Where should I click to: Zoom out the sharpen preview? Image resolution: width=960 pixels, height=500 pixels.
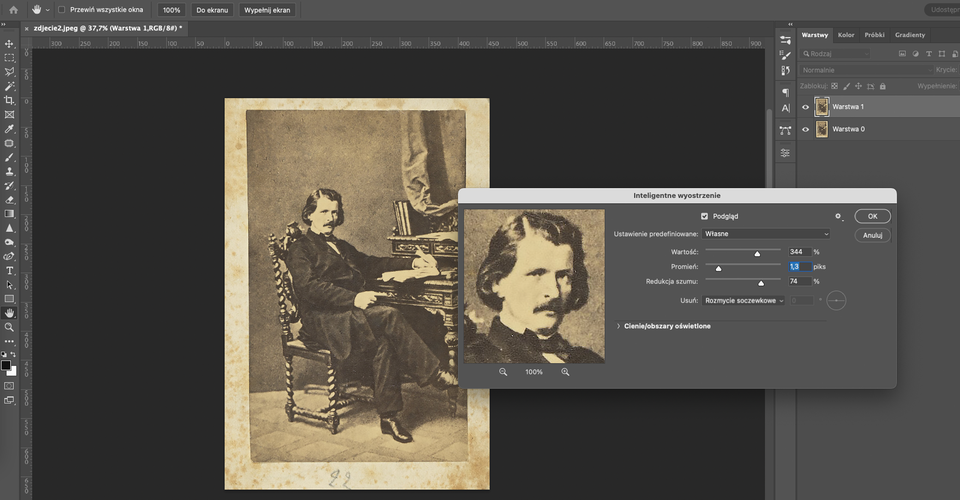click(503, 372)
